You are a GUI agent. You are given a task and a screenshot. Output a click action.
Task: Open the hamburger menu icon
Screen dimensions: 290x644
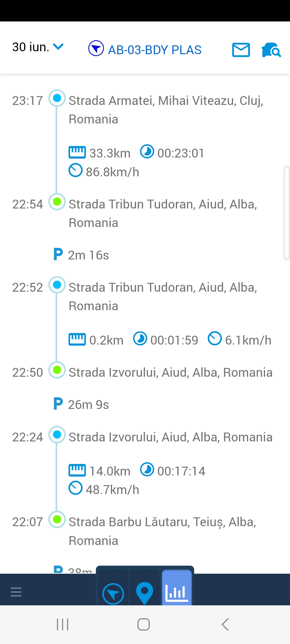[x=16, y=592]
